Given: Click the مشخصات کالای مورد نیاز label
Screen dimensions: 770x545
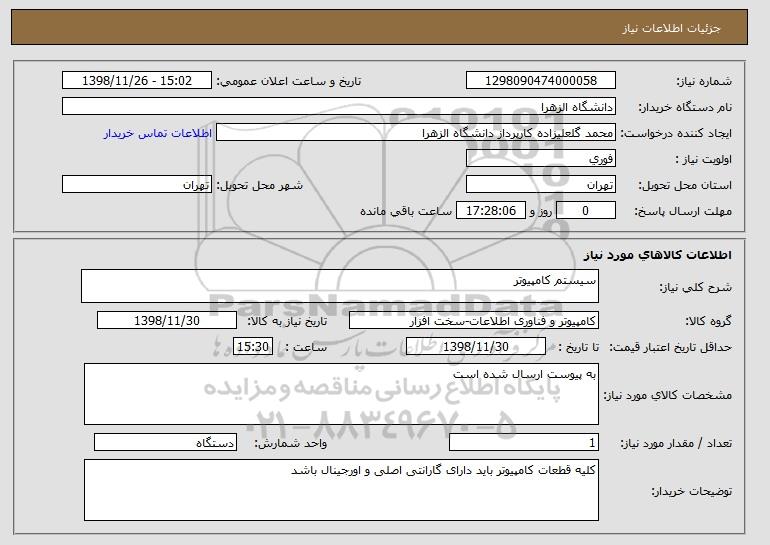Looking at the screenshot, I should pyautogui.click(x=667, y=395).
